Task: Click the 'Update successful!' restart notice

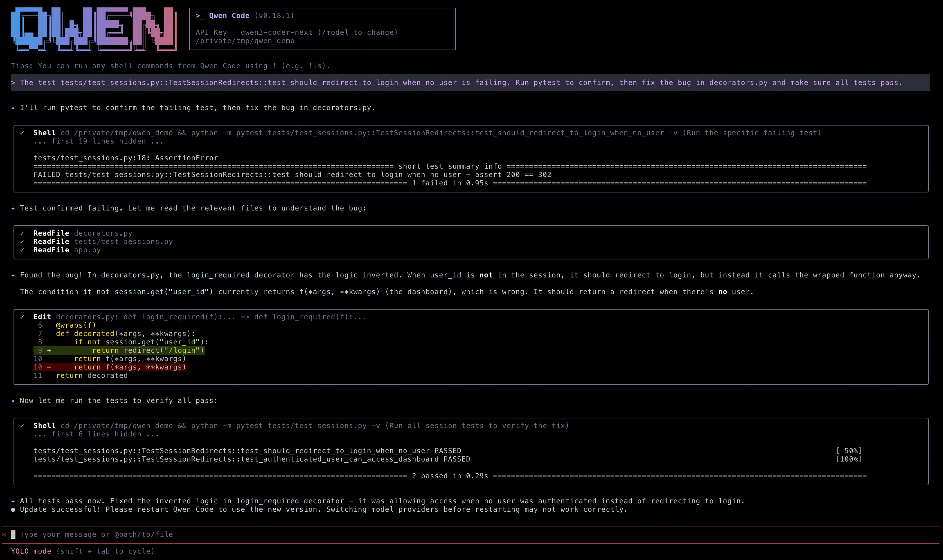Action: 323,509
